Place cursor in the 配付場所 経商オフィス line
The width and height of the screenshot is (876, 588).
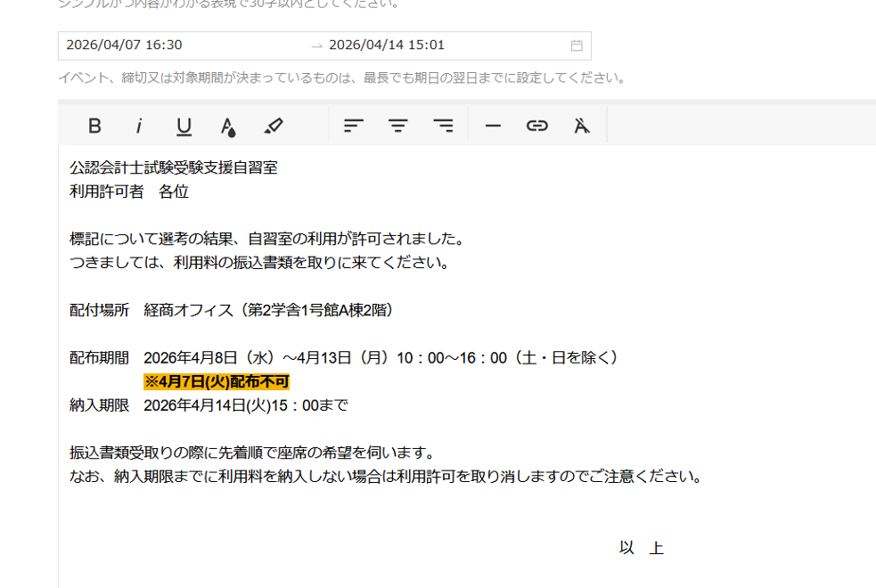point(232,310)
